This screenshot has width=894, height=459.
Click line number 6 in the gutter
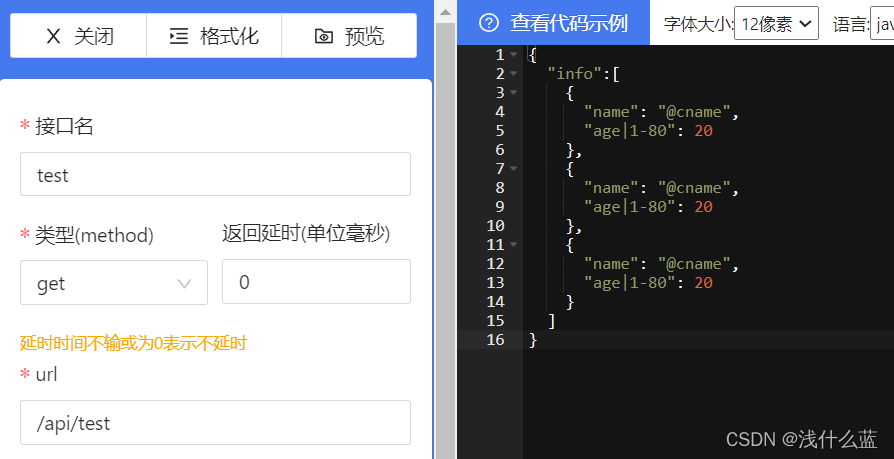[x=501, y=149]
